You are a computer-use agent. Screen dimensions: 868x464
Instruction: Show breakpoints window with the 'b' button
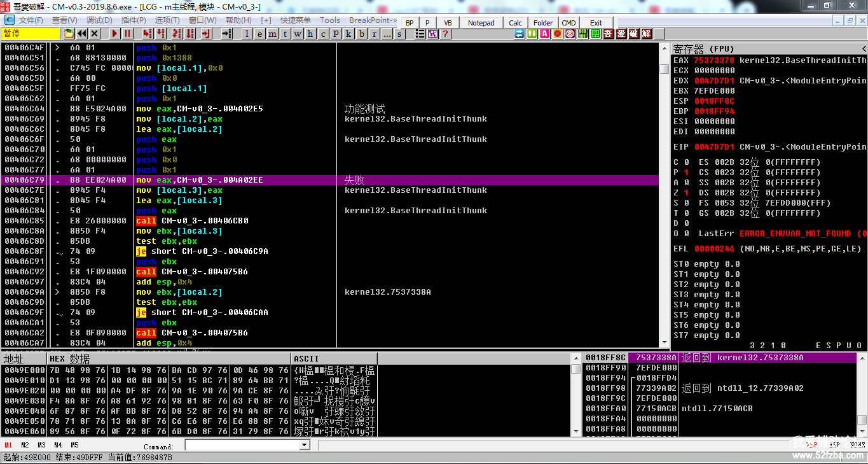pyautogui.click(x=362, y=34)
